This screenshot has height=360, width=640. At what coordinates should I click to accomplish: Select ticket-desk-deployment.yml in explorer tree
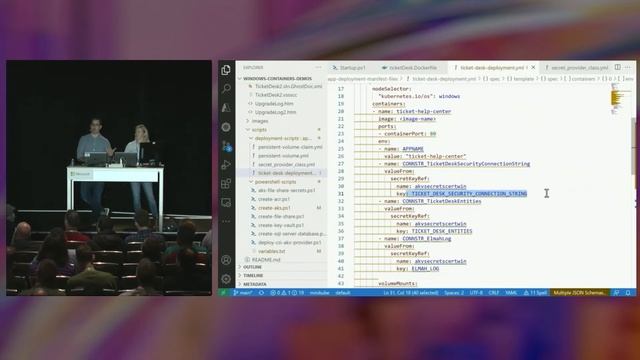pyautogui.click(x=287, y=173)
